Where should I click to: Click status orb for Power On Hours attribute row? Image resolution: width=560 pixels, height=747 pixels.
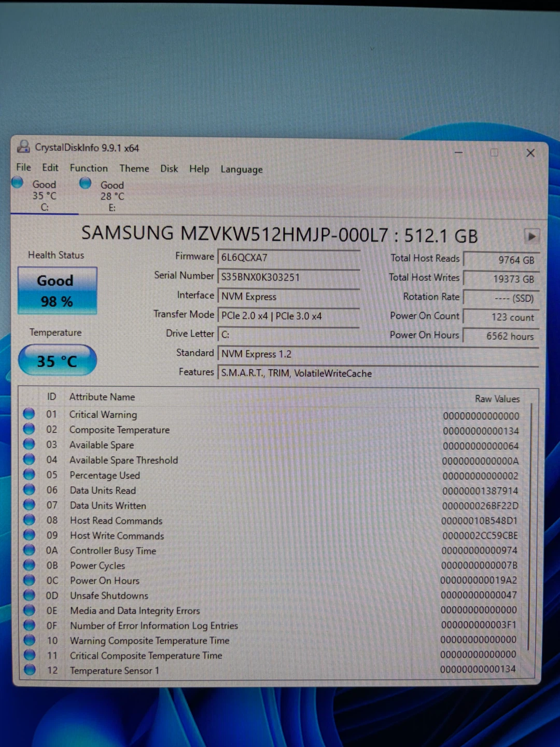coord(29,579)
